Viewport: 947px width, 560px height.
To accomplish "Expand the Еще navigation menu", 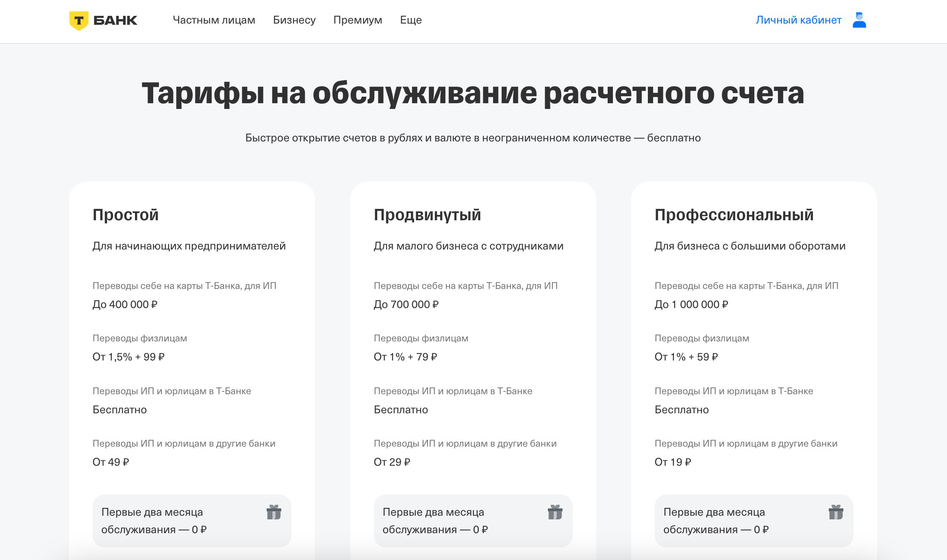I will point(411,20).
